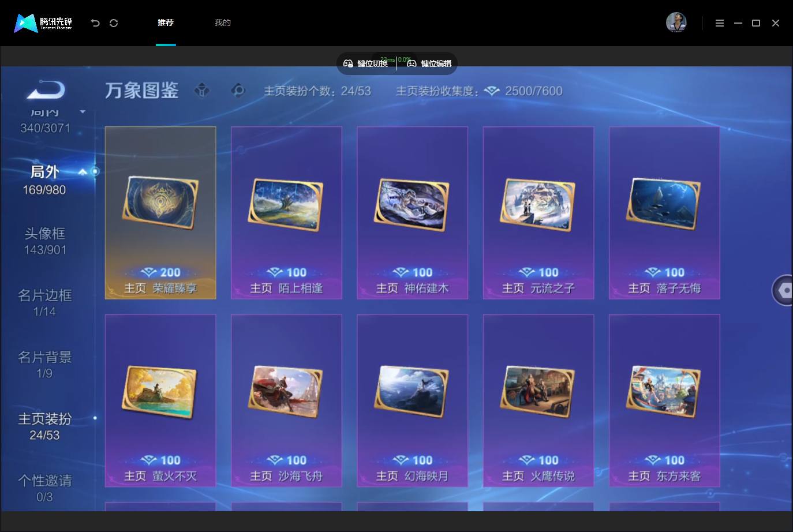Click the in-game back arrow button
Image resolution: width=793 pixels, height=532 pixels.
[46, 90]
